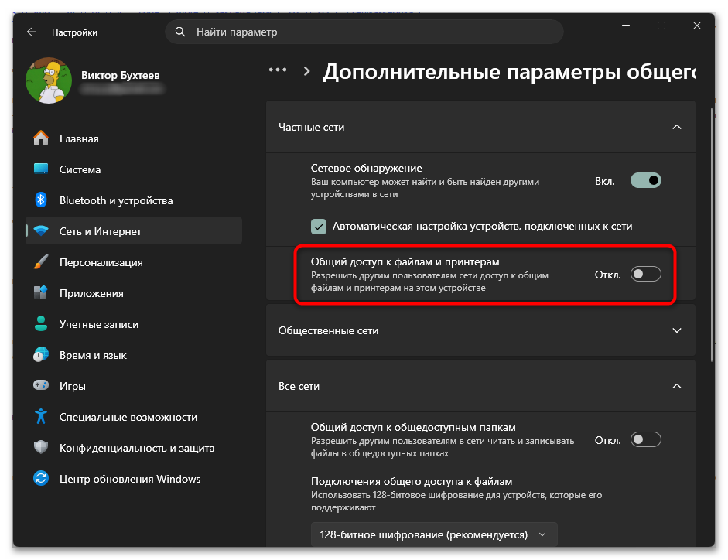
Task: Click the Главная home icon
Action: pos(41,138)
